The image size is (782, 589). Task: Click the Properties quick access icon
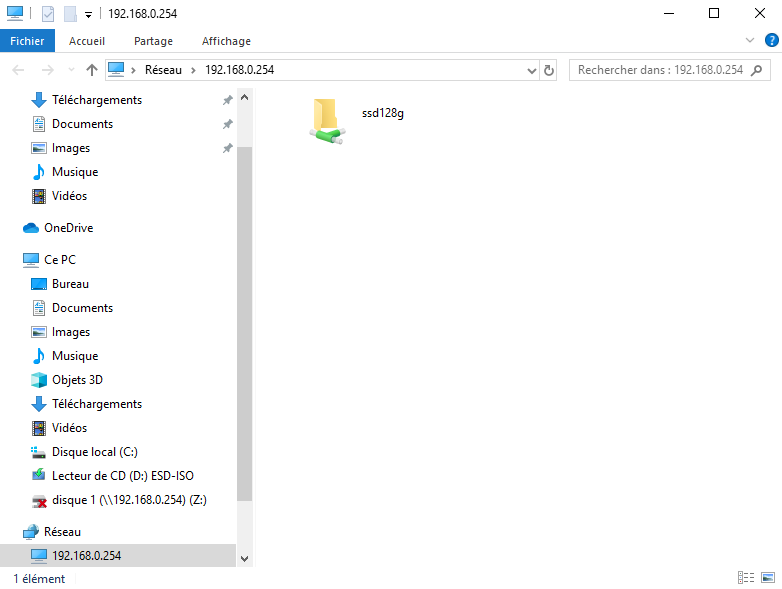[48, 14]
